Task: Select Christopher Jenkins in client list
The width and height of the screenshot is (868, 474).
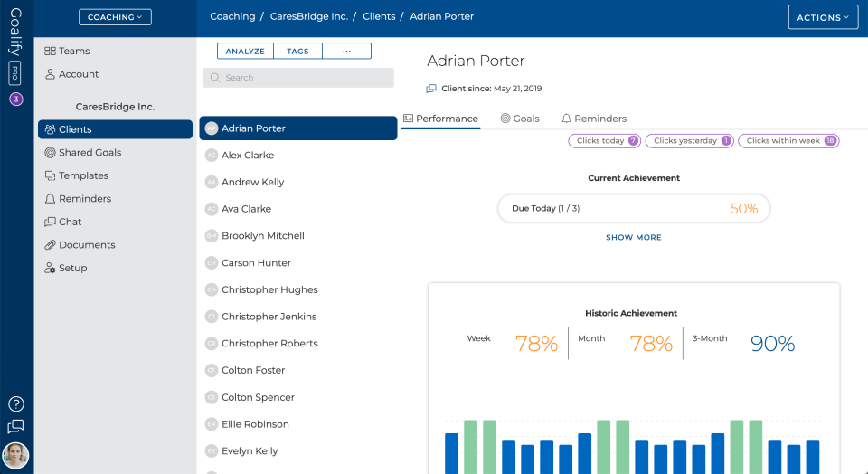Action: tap(298, 317)
